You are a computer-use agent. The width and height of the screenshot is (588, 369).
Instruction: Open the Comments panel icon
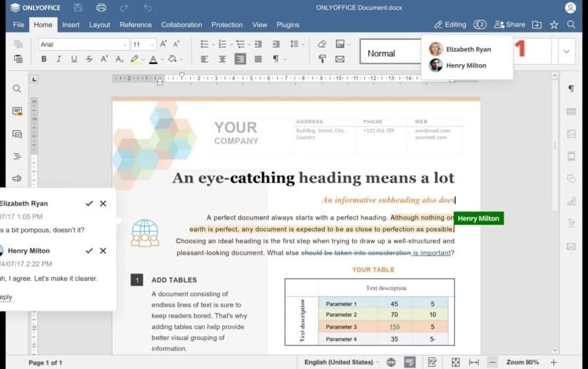(18, 111)
